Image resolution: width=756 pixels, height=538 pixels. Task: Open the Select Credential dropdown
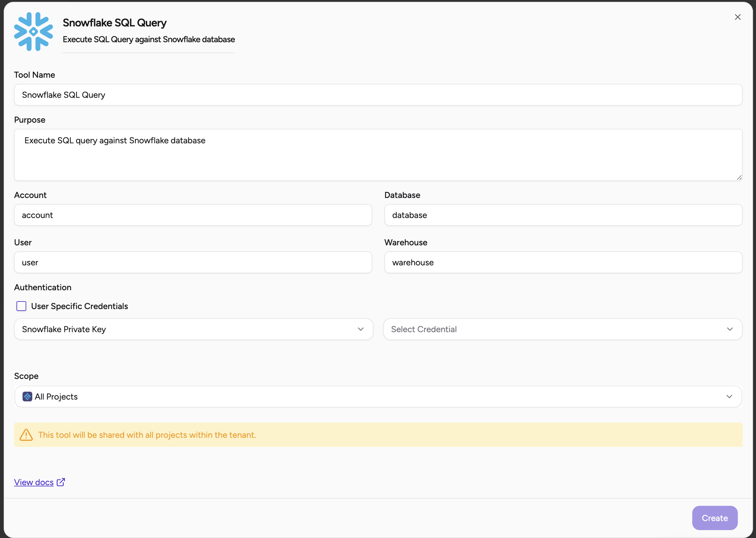click(563, 329)
